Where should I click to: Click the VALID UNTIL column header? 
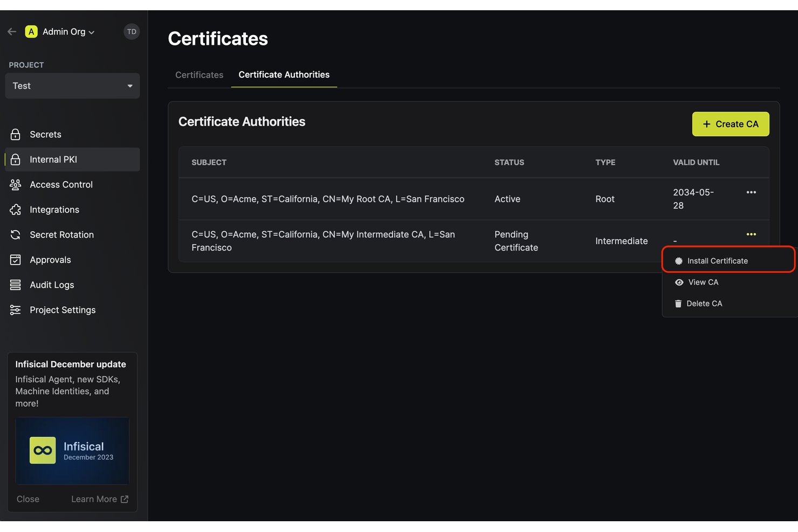(696, 162)
